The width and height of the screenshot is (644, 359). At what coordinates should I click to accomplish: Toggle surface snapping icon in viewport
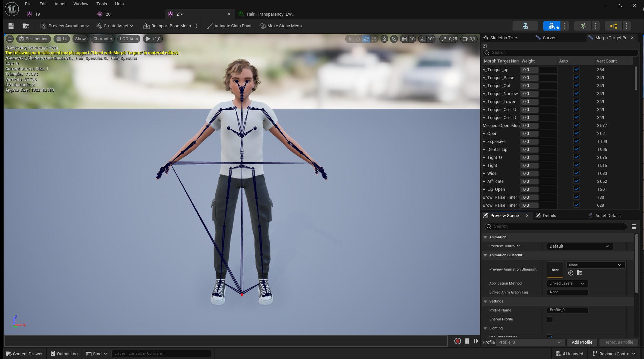coord(394,39)
